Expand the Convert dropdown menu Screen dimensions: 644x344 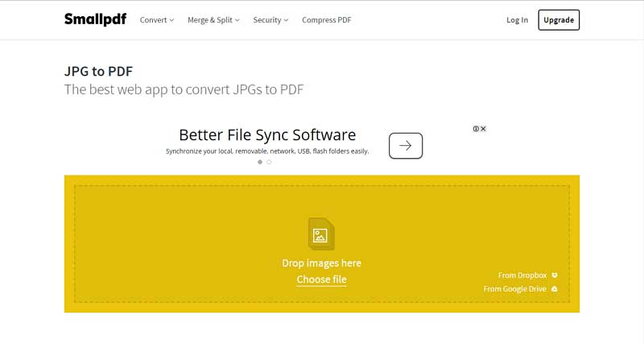tap(156, 20)
